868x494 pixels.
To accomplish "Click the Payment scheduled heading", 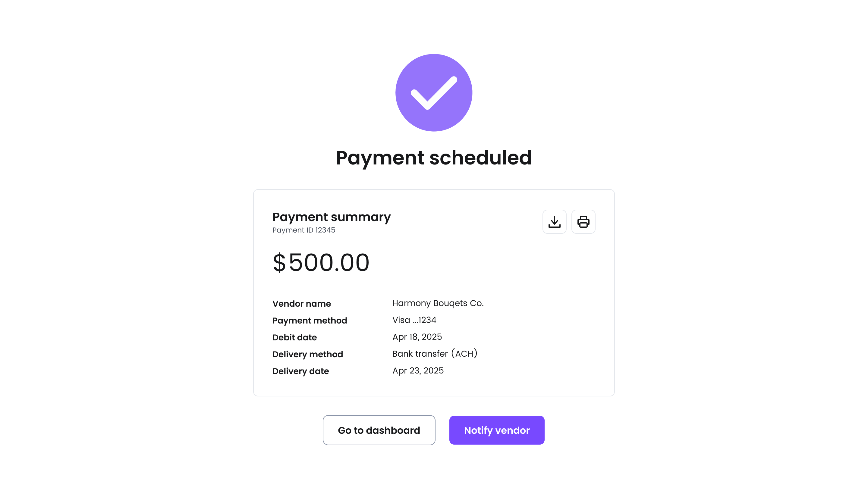I will tap(433, 158).
